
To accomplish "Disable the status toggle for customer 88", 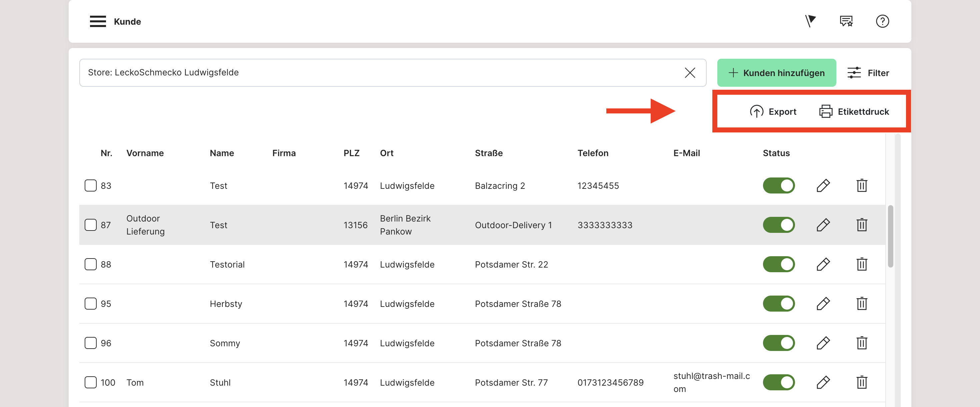I will coord(778,264).
